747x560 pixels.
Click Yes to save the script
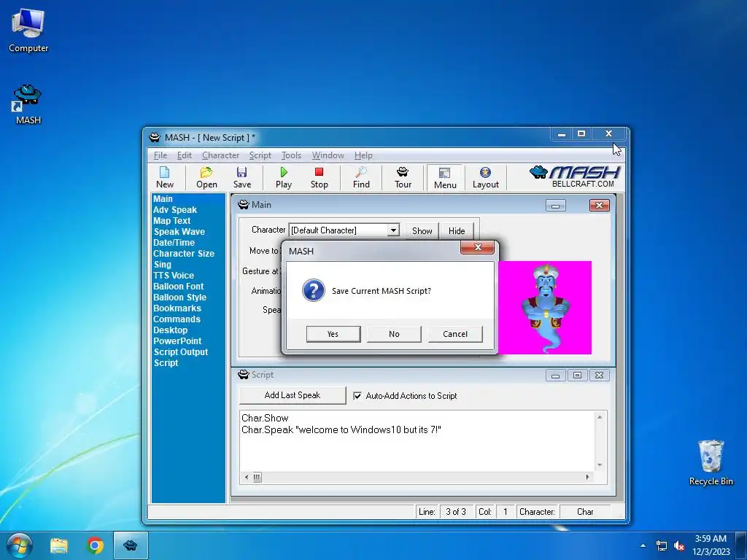click(333, 334)
